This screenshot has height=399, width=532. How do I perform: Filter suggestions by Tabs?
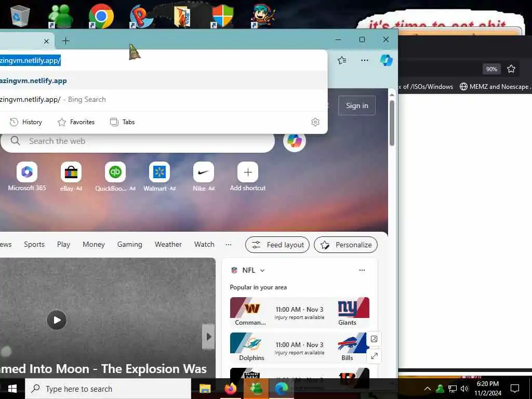(123, 122)
